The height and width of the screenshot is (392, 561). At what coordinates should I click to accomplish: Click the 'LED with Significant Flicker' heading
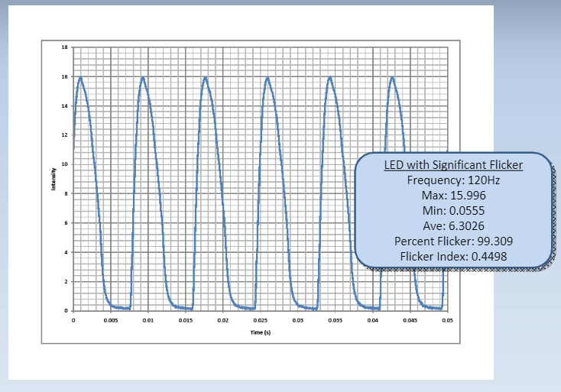coord(453,165)
